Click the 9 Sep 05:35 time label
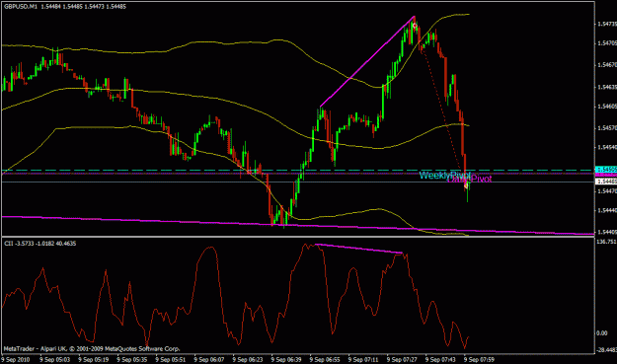This screenshot has height=364, width=617. pyautogui.click(x=132, y=360)
